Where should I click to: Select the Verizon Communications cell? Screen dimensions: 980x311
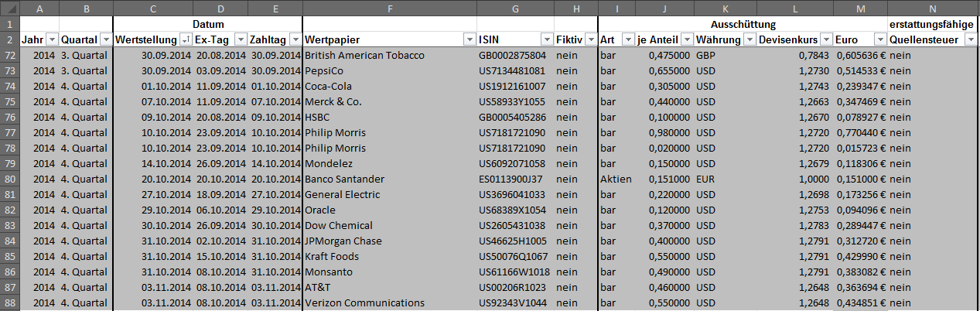pyautogui.click(x=390, y=303)
